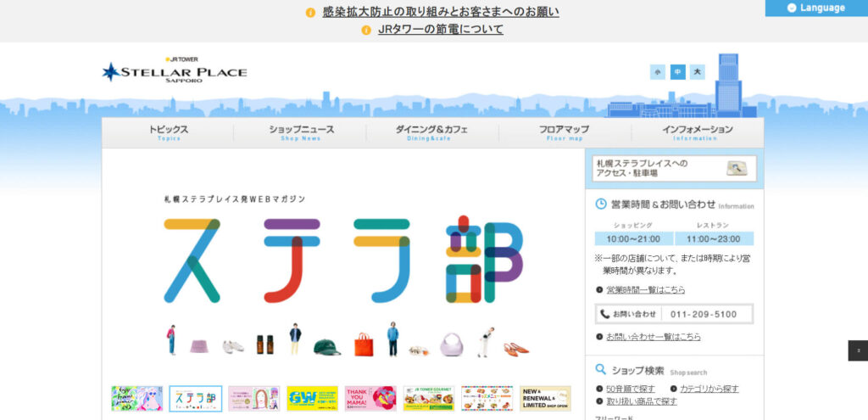Open お問い合わせ一覧はこちら link

point(654,336)
